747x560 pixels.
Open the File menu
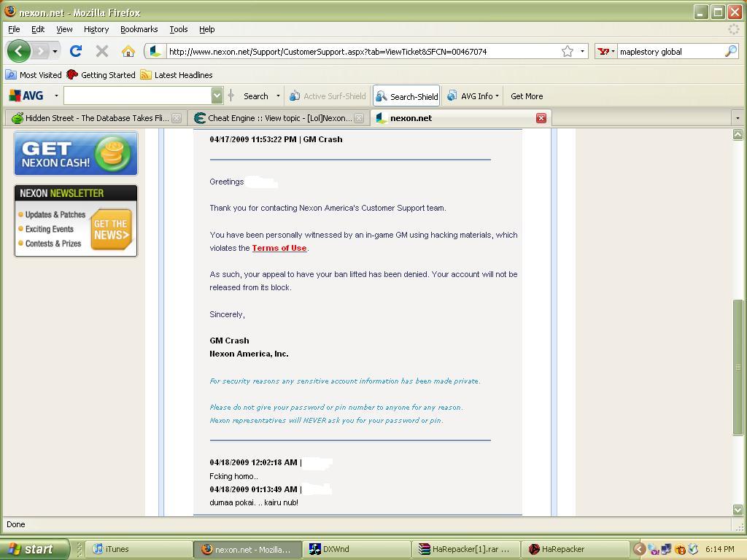[x=14, y=29]
